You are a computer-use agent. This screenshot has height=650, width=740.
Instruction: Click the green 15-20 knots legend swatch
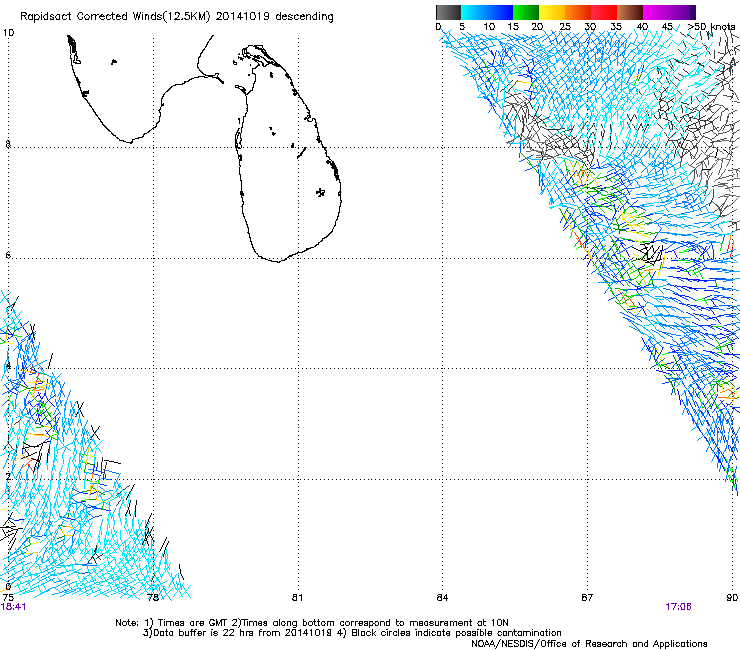coord(526,12)
